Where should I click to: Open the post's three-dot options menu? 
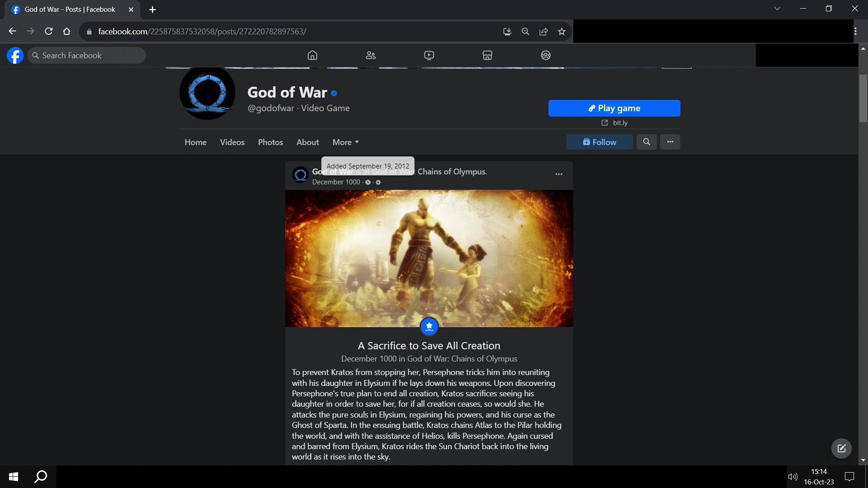[x=559, y=174]
